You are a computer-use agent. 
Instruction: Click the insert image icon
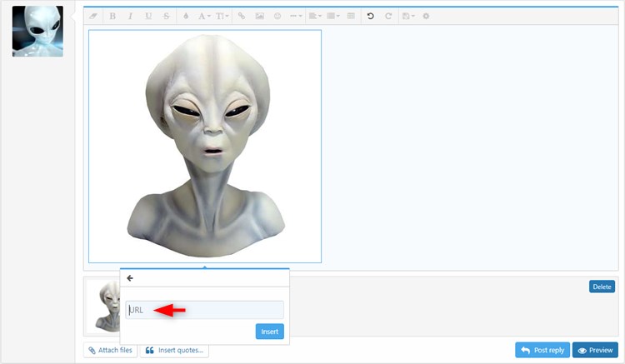(259, 16)
